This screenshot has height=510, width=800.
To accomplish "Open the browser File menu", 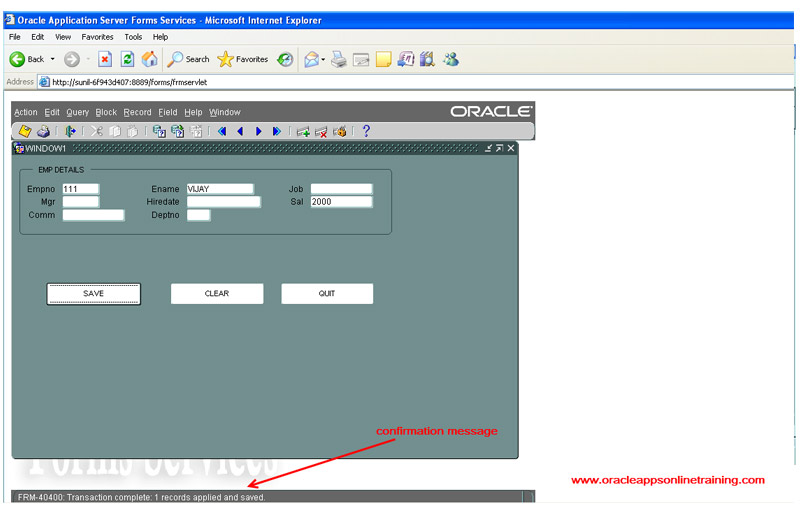I will pyautogui.click(x=15, y=37).
